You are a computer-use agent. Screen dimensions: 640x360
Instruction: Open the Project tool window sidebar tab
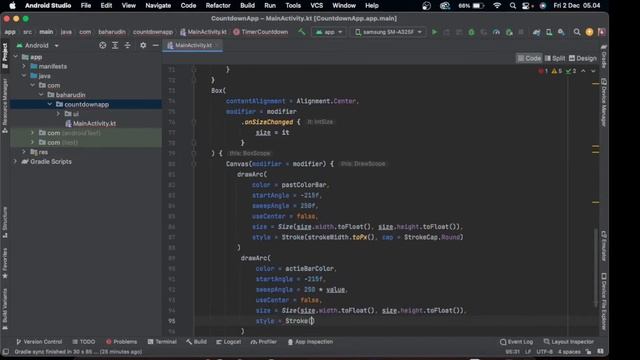point(5,56)
